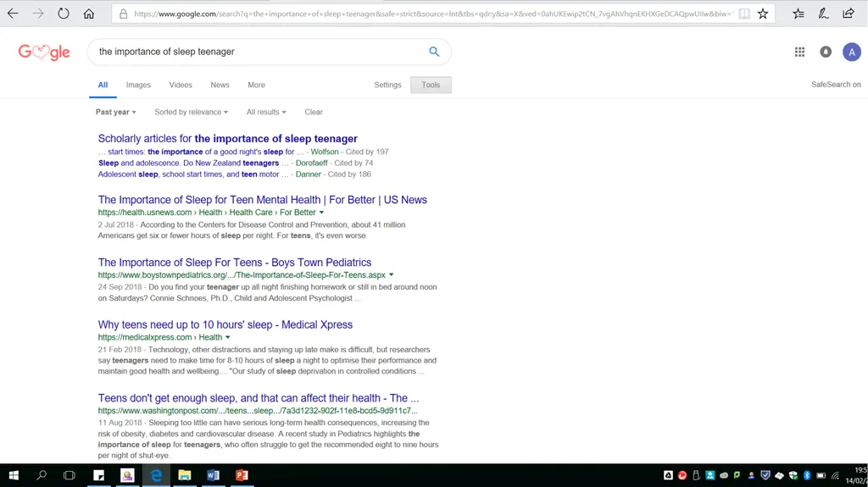Click the padlock site security icon
The image size is (868, 487).
click(124, 14)
